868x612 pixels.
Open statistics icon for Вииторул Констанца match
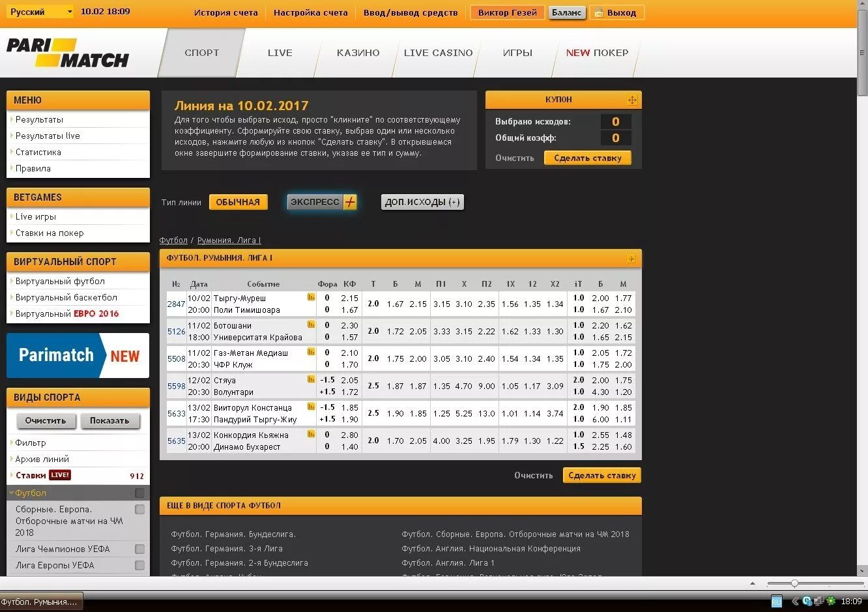click(311, 407)
